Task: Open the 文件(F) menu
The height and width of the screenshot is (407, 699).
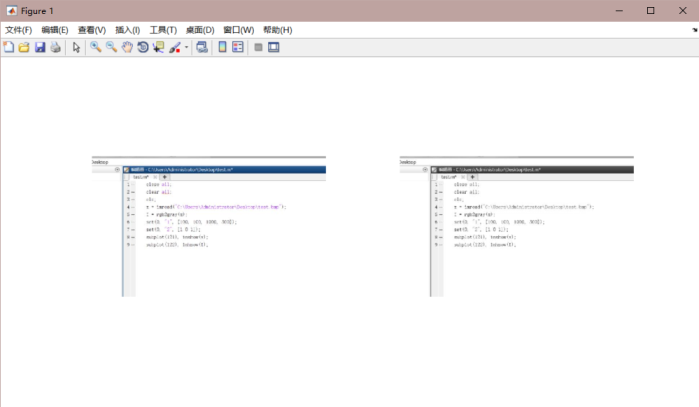Action: (x=18, y=30)
